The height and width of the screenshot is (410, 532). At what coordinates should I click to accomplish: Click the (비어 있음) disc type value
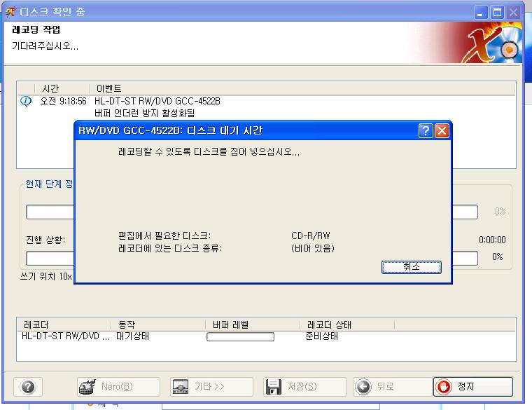(313, 248)
